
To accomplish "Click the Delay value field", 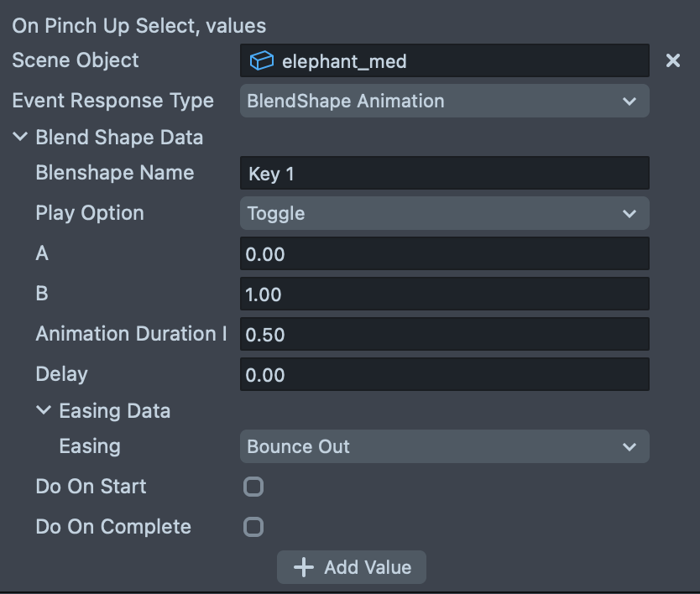I will [444, 374].
